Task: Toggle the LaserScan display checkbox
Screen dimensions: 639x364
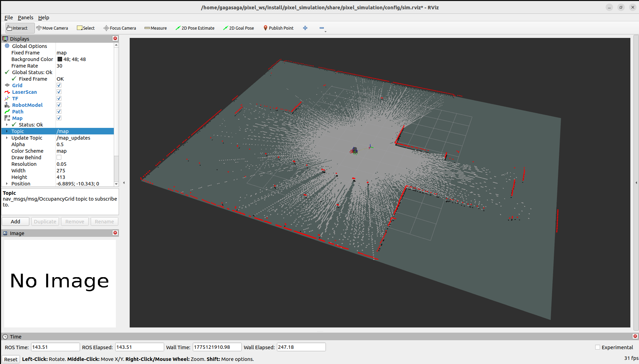Action: [59, 92]
